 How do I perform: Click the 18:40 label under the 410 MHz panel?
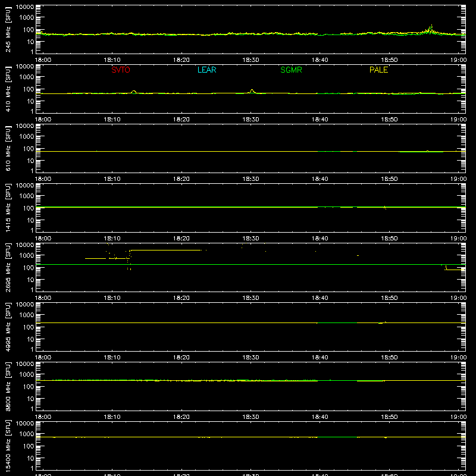pos(320,120)
